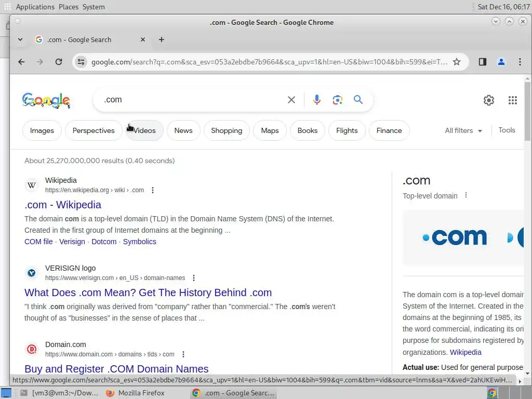Switch to terminal window in taskbar

coord(59,393)
